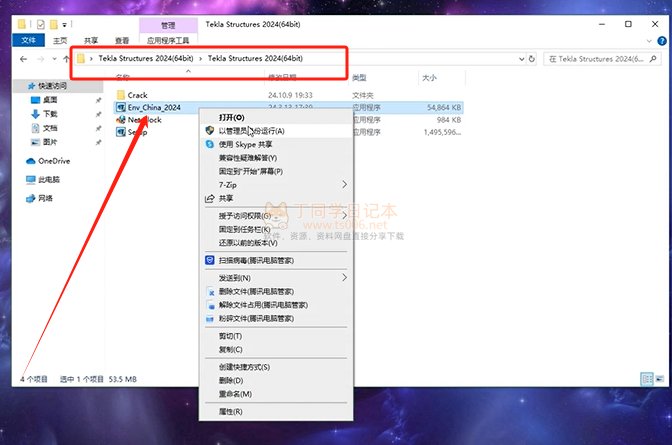This screenshot has height=445, width=672.
Task: Select 网络 in navigation pane
Action: (x=45, y=198)
